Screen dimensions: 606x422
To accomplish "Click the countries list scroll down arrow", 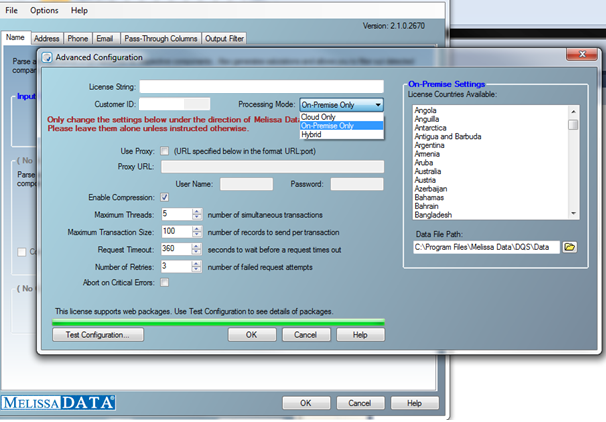I will pyautogui.click(x=574, y=213).
